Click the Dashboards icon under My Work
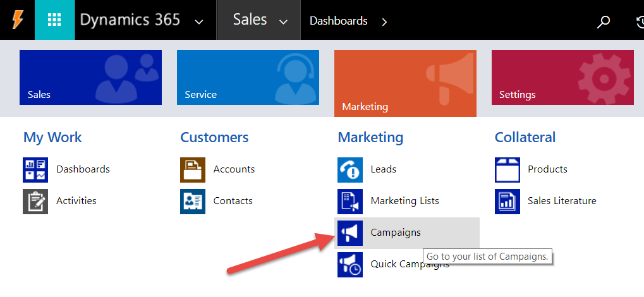This screenshot has height=297, width=644. tap(35, 169)
